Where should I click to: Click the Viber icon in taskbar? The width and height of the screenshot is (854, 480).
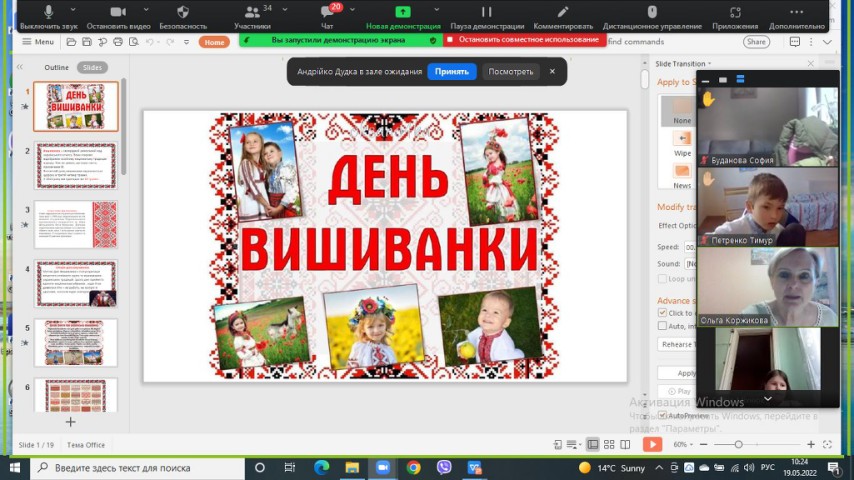(444, 467)
